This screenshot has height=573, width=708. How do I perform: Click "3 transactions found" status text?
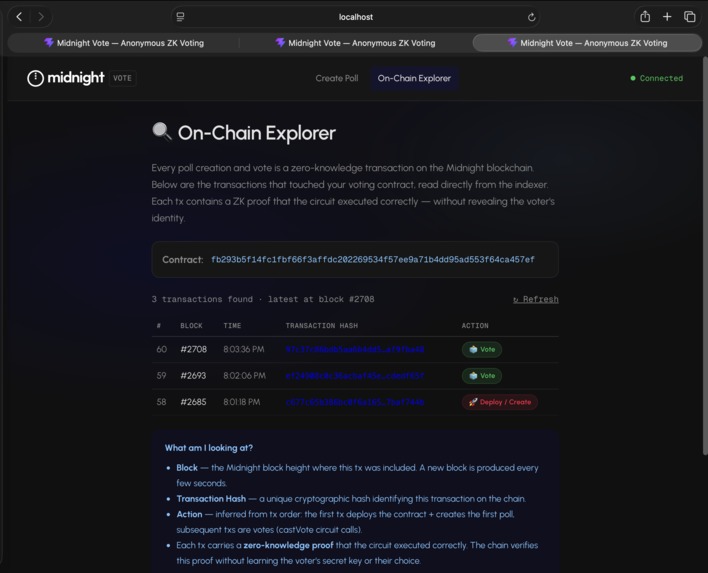pyautogui.click(x=202, y=299)
